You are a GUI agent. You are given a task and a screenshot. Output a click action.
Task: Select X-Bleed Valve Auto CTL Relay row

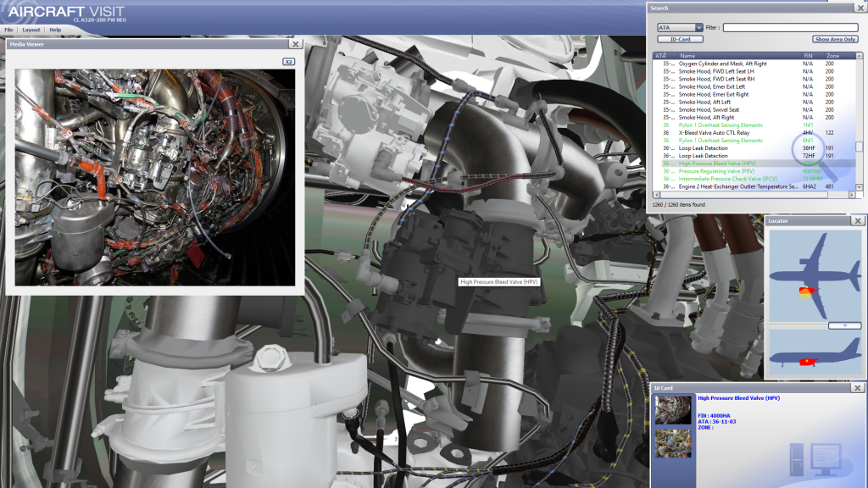pos(754,133)
